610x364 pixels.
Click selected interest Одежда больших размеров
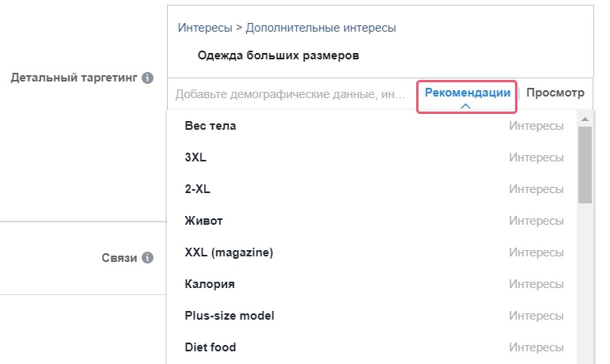coord(278,55)
